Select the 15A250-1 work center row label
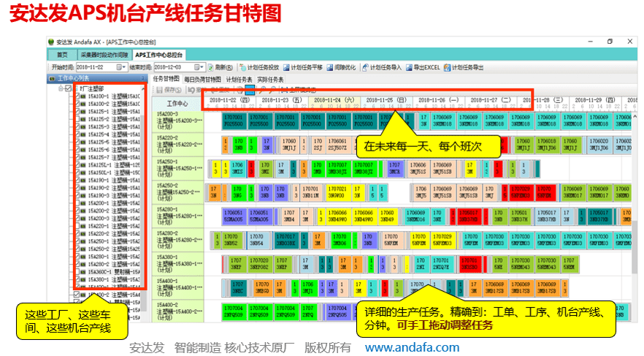This screenshot has height=356, width=644. [x=178, y=169]
